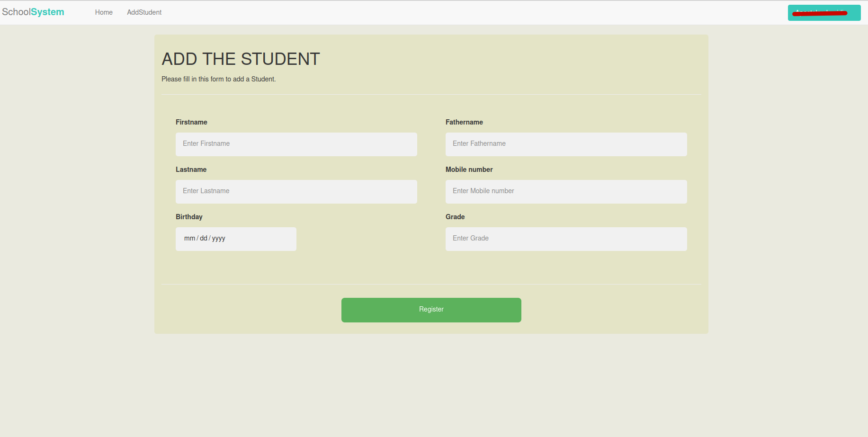The width and height of the screenshot is (868, 437).
Task: Click the form instruction text below the heading
Action: coord(219,79)
